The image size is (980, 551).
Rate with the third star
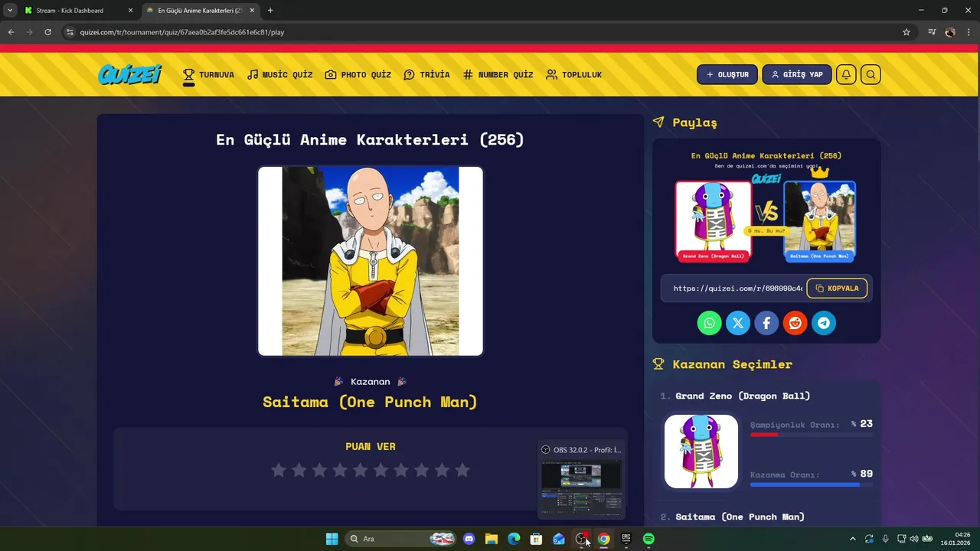coord(319,470)
